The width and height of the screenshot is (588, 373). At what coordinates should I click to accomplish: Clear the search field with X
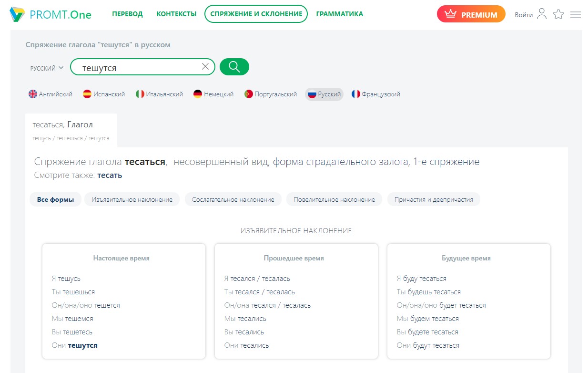[205, 67]
